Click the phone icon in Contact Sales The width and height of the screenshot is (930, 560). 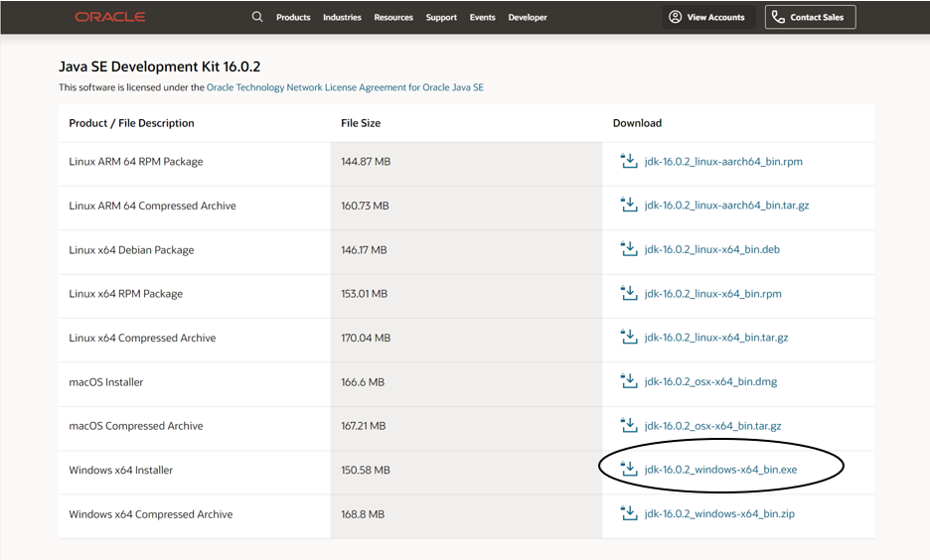pyautogui.click(x=778, y=17)
